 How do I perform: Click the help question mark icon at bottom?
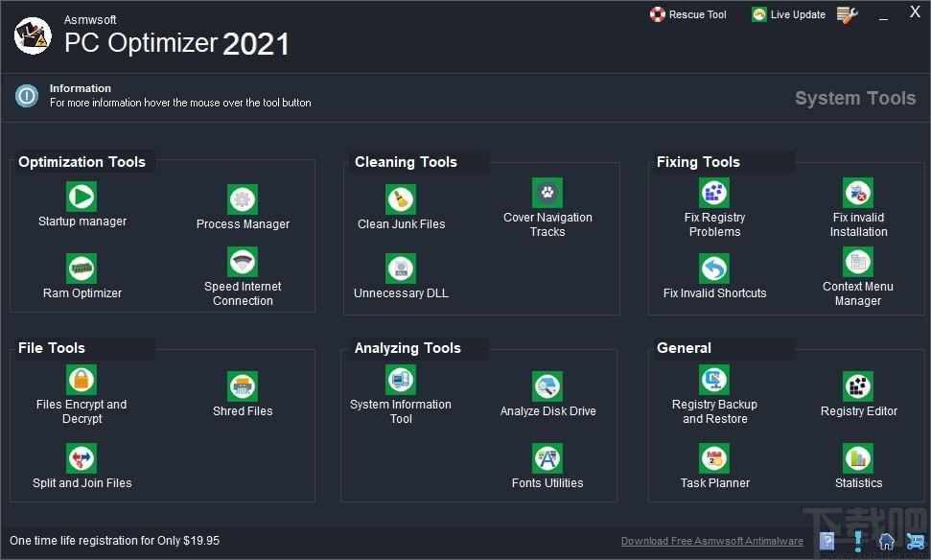826,541
